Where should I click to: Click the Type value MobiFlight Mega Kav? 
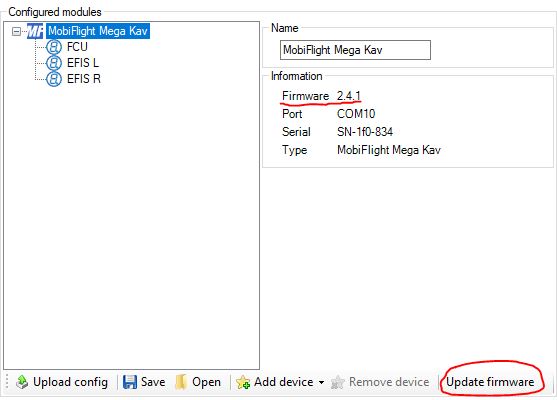389,150
